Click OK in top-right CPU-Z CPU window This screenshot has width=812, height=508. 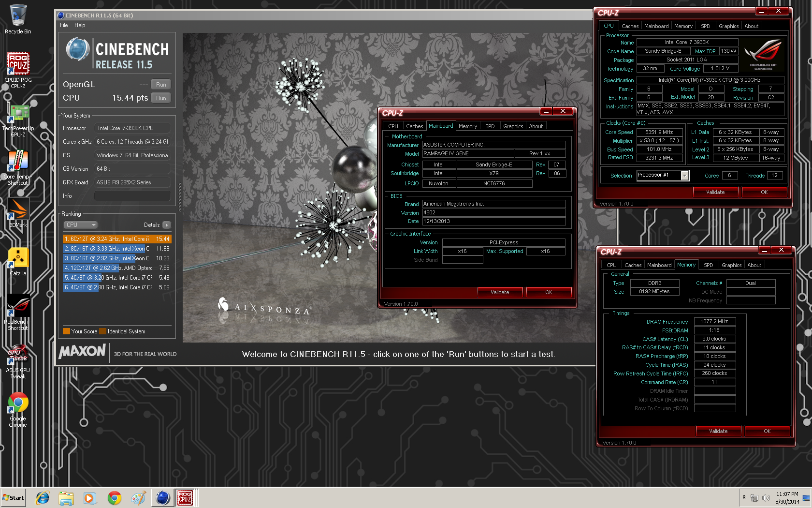tap(764, 192)
